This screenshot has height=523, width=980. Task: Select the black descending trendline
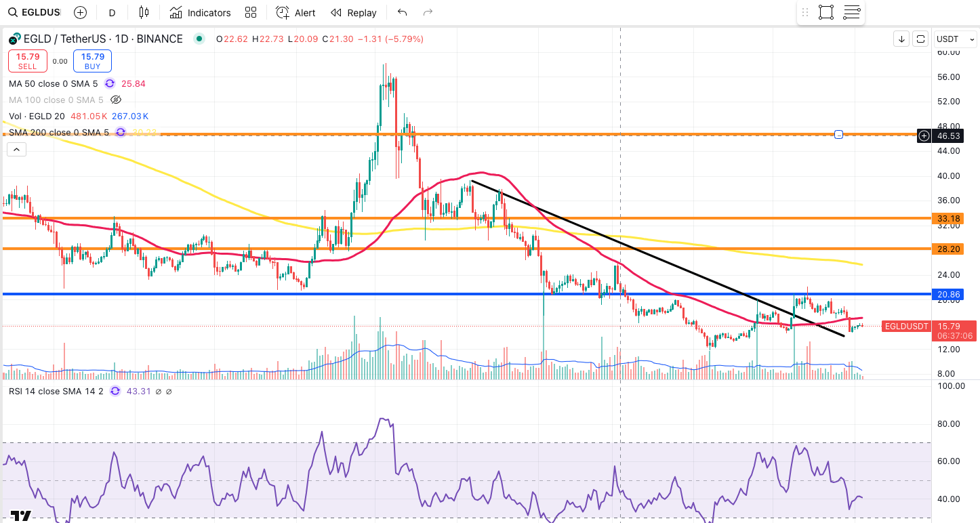pyautogui.click(x=657, y=258)
